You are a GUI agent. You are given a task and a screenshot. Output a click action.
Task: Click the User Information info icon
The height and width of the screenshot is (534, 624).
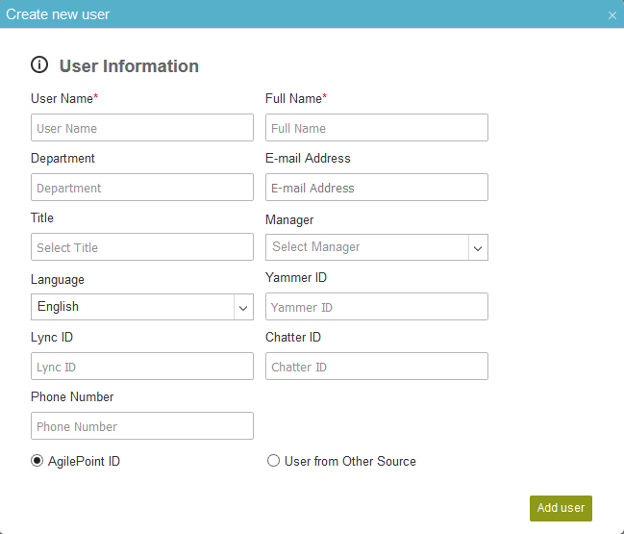[39, 65]
